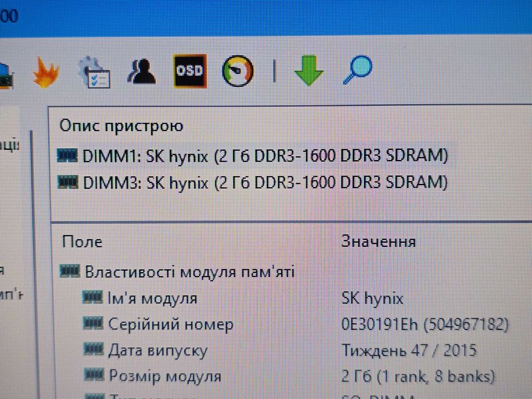Click the green download arrow icon

point(308,70)
